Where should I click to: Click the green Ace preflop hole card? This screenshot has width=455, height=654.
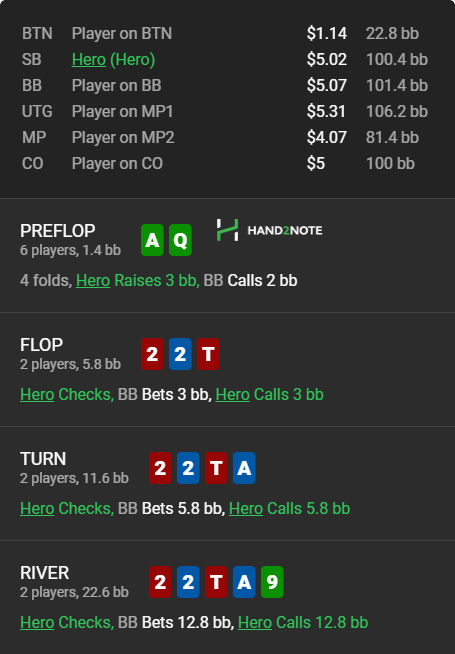(152, 240)
